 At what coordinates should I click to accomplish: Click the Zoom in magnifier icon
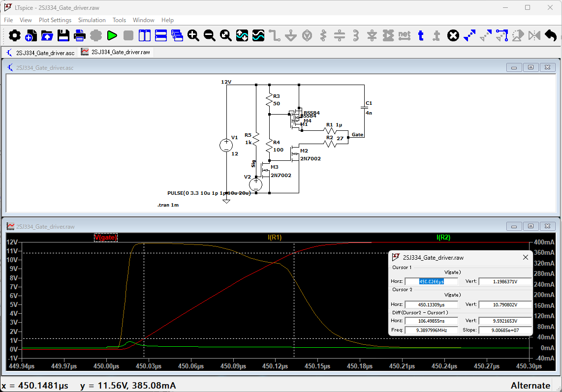(x=193, y=35)
